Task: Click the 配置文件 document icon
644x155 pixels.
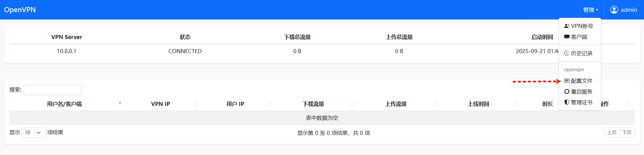Action: (x=567, y=81)
